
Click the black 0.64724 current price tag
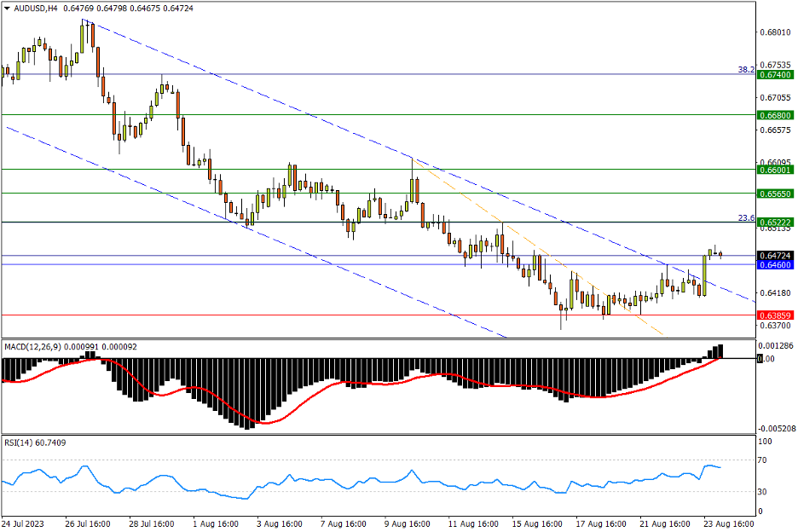774,255
